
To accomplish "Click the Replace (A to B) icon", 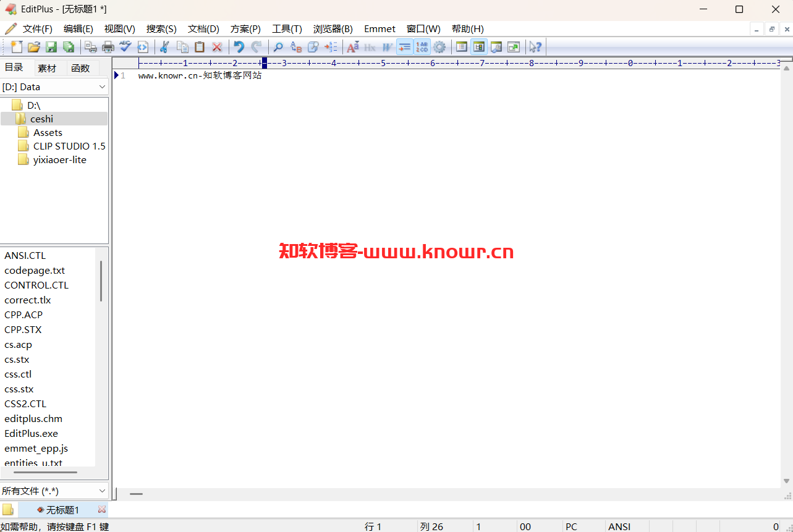I will [x=296, y=47].
